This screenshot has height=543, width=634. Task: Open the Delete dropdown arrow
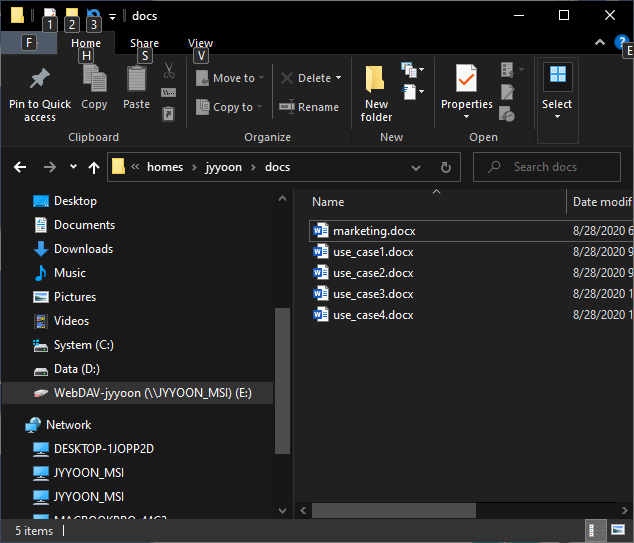pyautogui.click(x=338, y=78)
